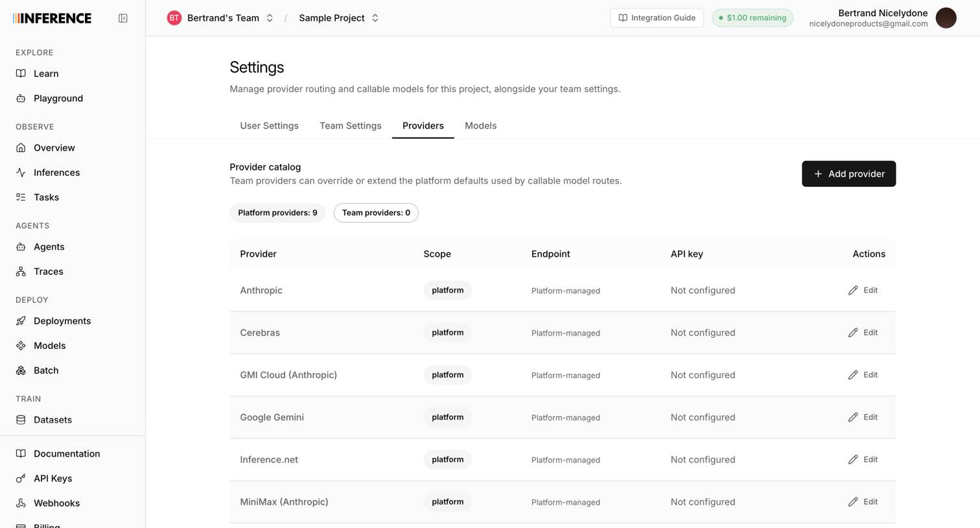980x528 pixels.
Task: Click the Playground robot icon
Action: pos(21,98)
